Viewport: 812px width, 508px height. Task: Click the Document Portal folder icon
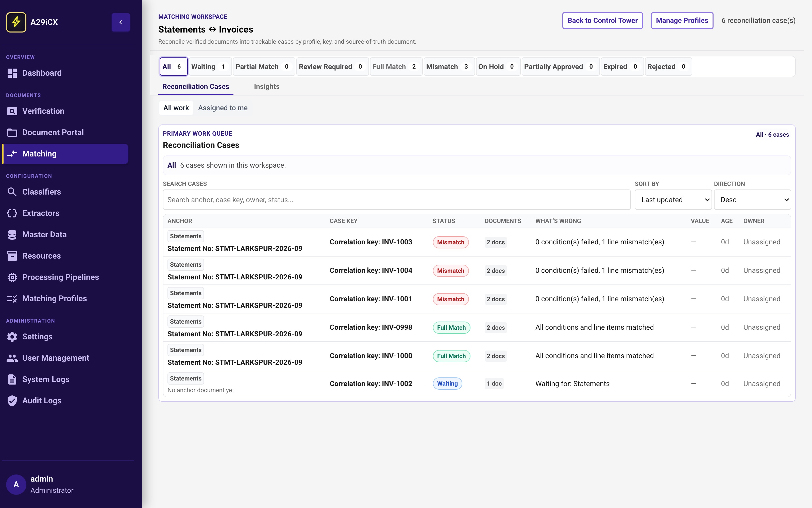point(12,132)
